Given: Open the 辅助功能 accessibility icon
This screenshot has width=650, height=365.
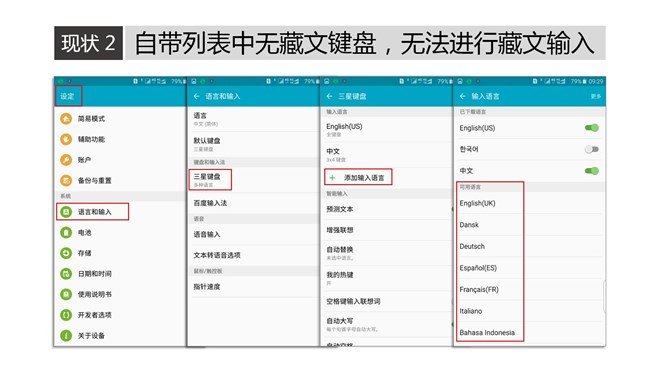Looking at the screenshot, I should coord(66,139).
